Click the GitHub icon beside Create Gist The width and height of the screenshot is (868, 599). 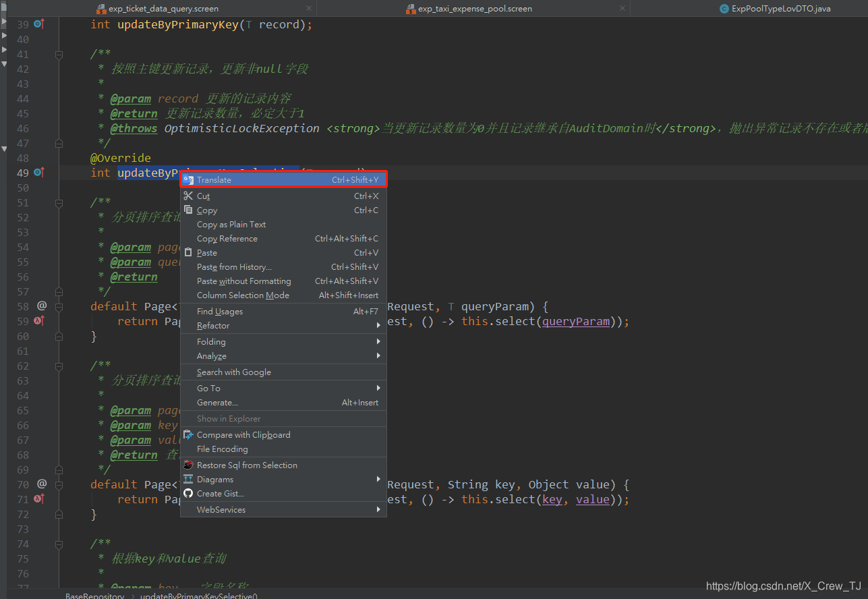point(189,493)
